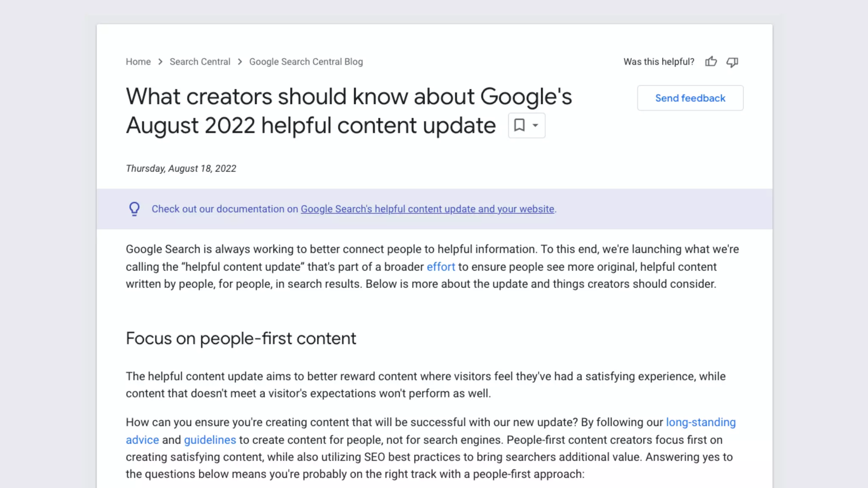Click the Send feedback button
The width and height of the screenshot is (868, 488).
click(690, 98)
